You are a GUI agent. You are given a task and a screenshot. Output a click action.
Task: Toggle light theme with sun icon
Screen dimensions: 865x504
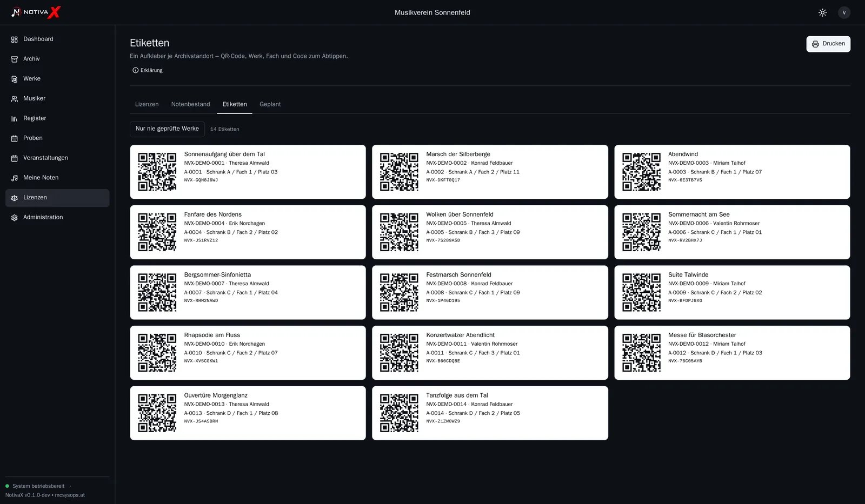click(822, 12)
